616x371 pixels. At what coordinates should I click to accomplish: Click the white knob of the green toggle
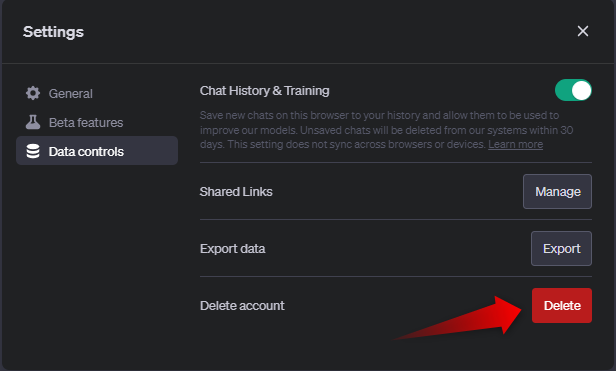pos(581,90)
